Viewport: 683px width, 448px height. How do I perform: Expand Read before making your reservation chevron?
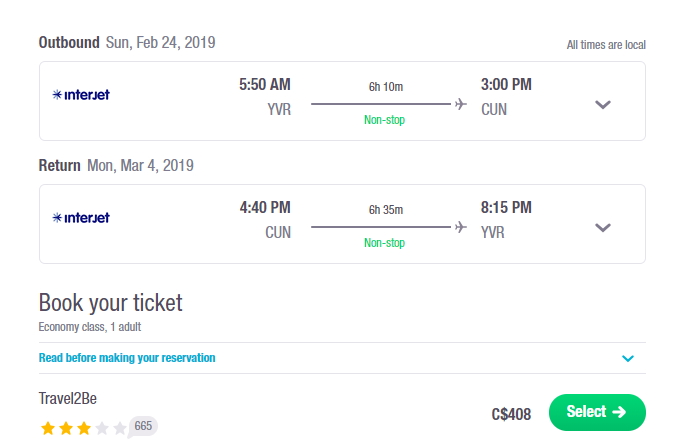pyautogui.click(x=628, y=358)
